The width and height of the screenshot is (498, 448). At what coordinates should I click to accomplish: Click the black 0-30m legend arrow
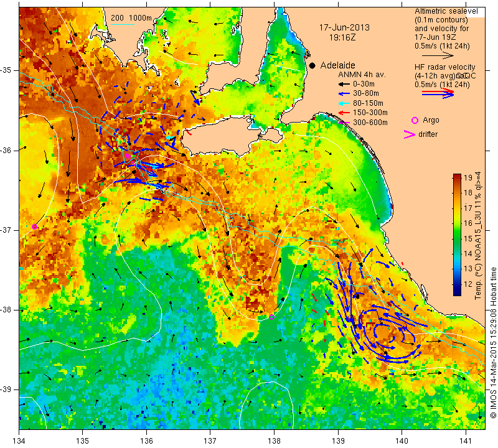[x=344, y=85]
